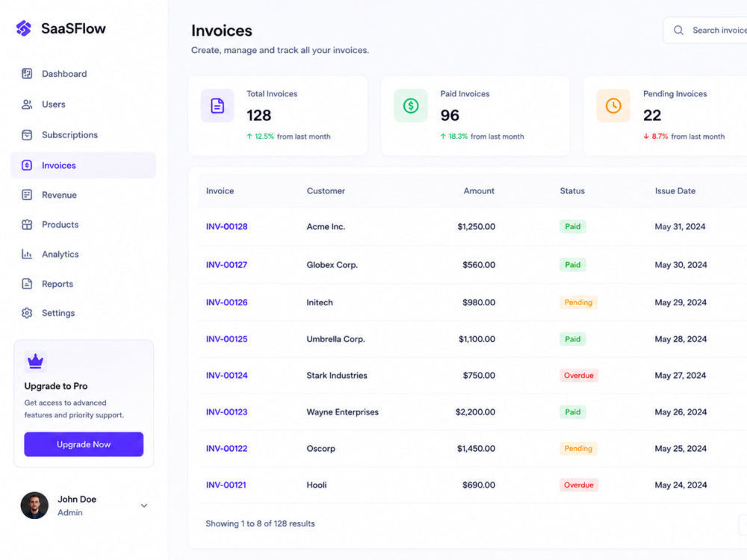This screenshot has height=560, width=747.
Task: Click the May 24, 2024 date cell
Action: tap(681, 485)
